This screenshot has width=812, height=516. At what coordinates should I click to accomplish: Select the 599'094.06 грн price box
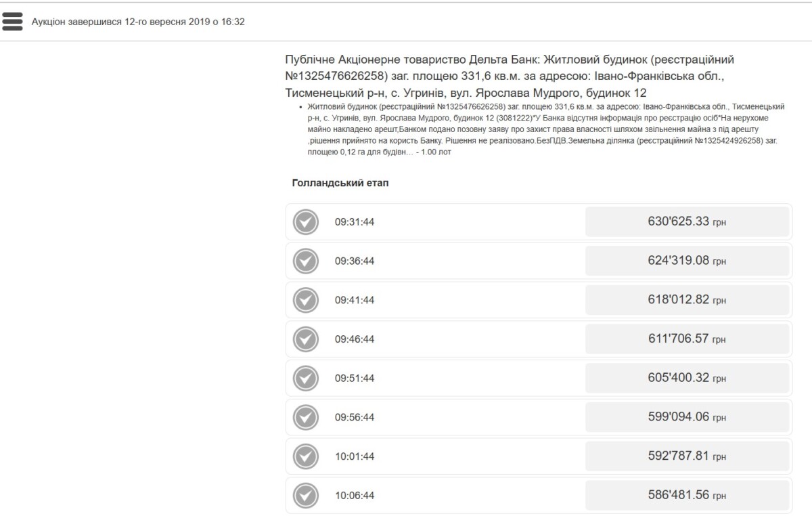click(x=687, y=417)
